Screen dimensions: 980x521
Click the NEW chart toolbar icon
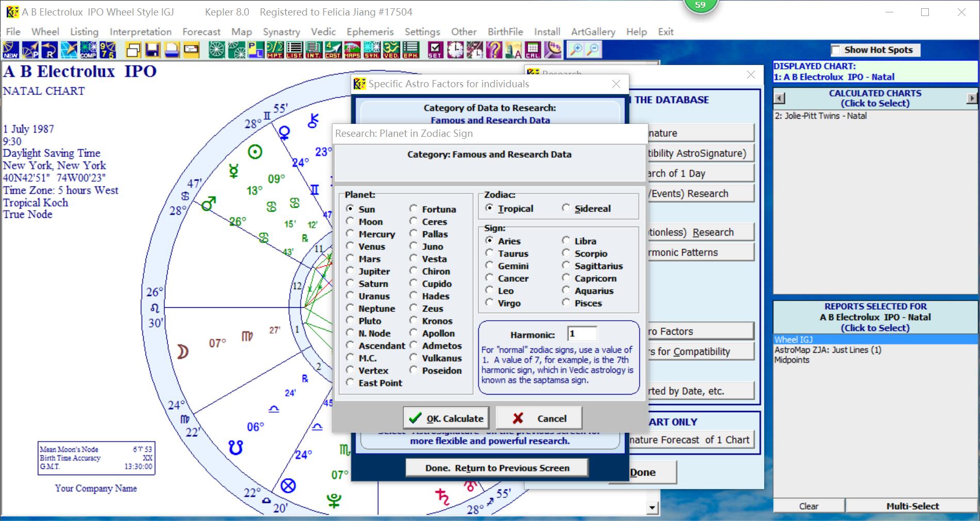coord(11,50)
